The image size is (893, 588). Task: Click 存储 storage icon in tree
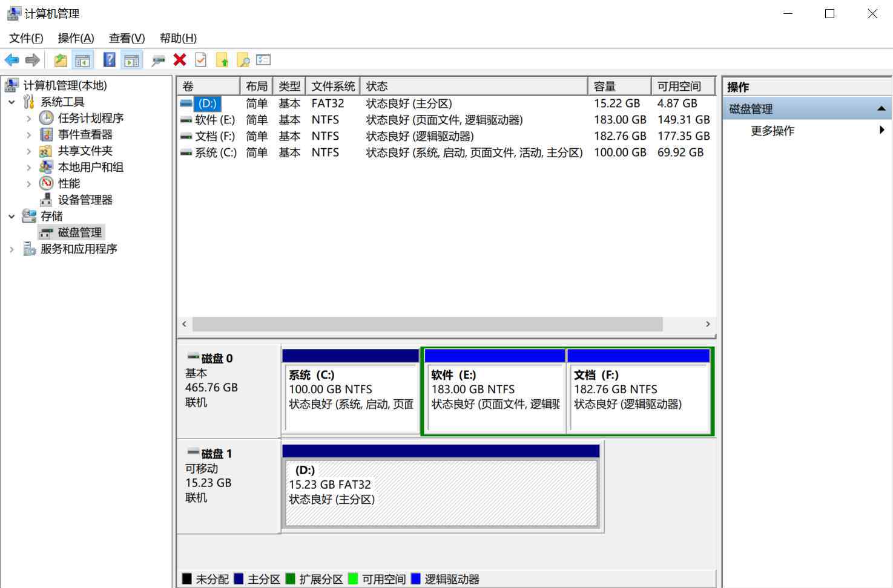pyautogui.click(x=29, y=216)
